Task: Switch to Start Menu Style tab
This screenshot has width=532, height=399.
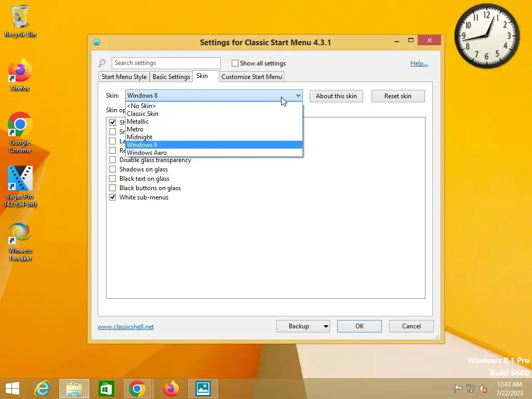Action: point(124,77)
